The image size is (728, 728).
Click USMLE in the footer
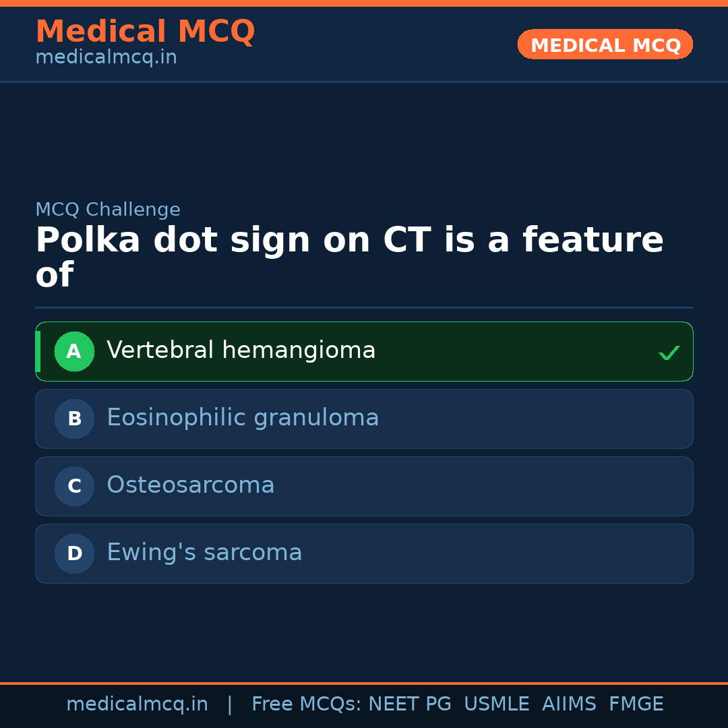click(496, 704)
